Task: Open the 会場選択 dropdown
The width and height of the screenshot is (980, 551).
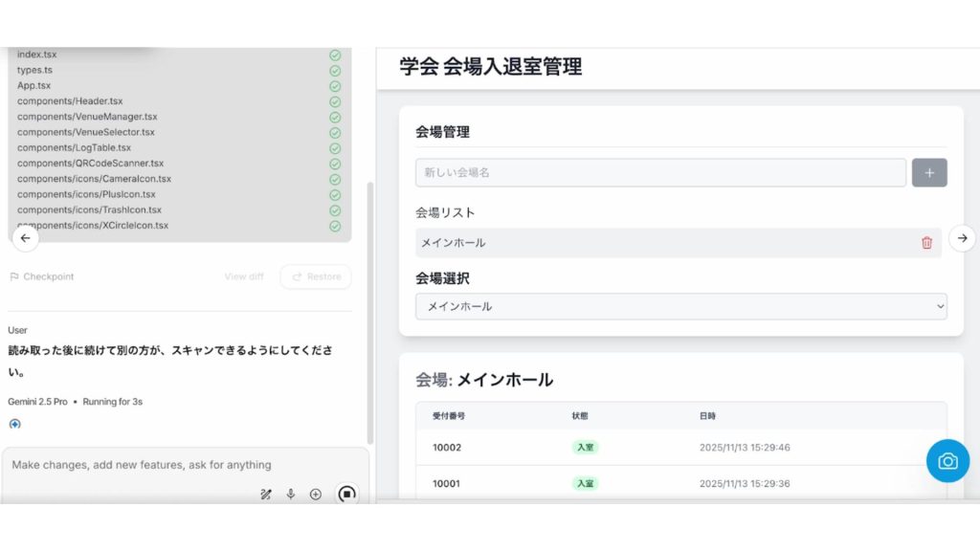Action: [680, 306]
